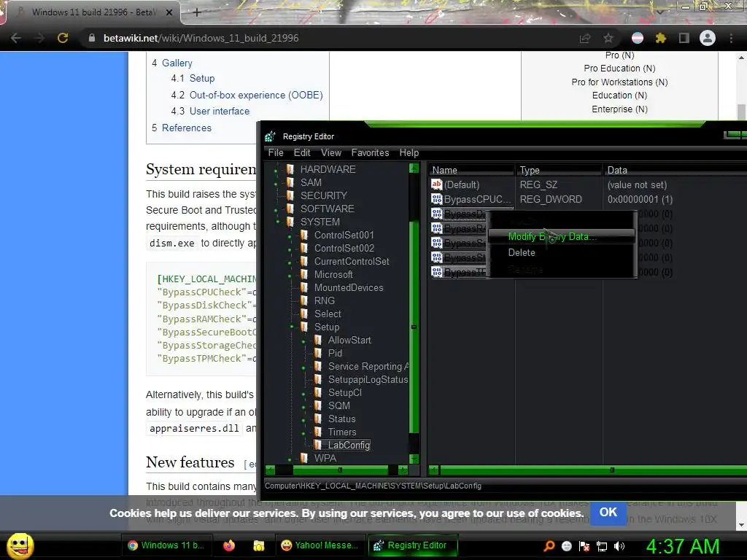The image size is (747, 560).
Task: Switch to the Yahoo! Messenger taskbar button
Action: pos(320,545)
